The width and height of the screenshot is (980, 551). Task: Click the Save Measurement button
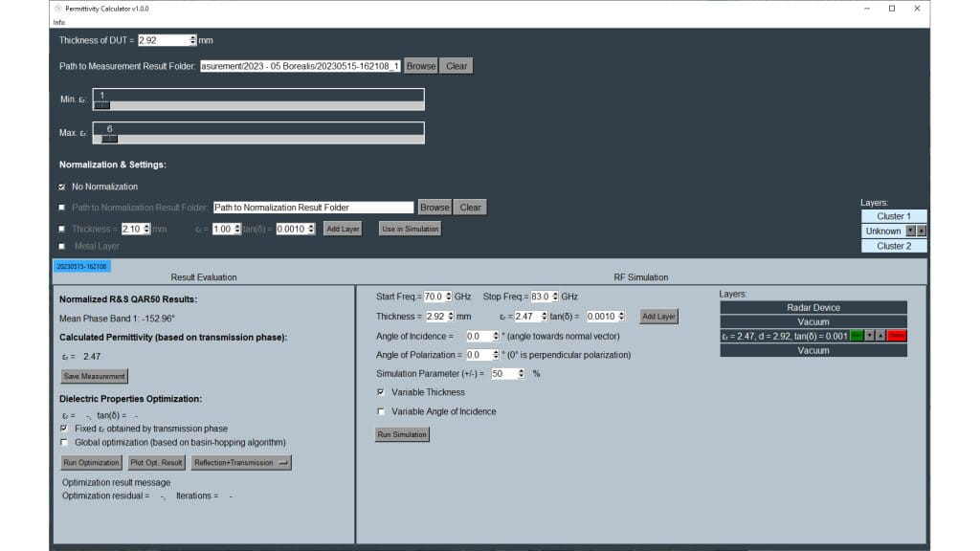click(x=95, y=376)
